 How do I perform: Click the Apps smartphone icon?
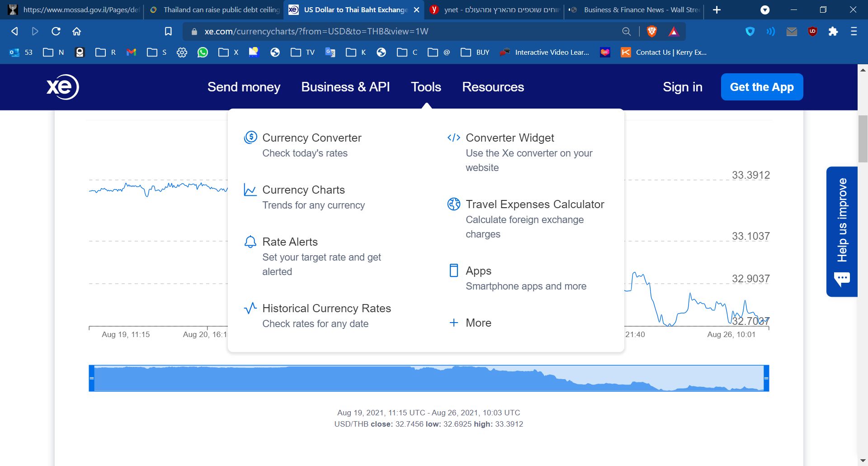(453, 270)
